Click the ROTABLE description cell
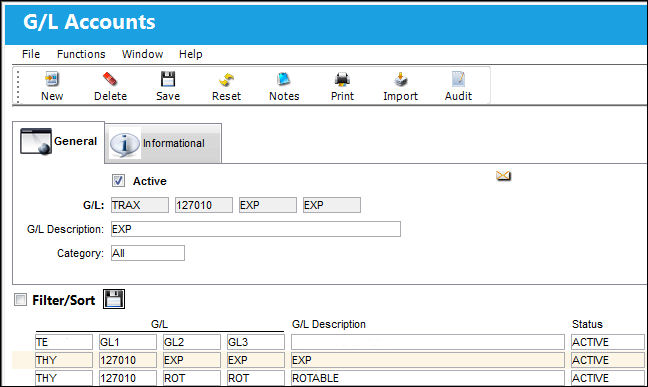648x387 pixels. 428,378
